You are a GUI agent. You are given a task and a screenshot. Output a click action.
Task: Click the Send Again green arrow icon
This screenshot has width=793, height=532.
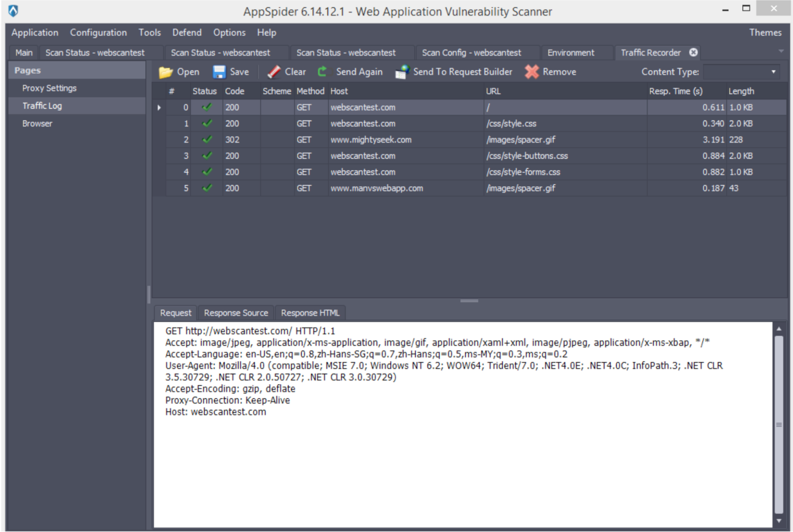(x=322, y=72)
